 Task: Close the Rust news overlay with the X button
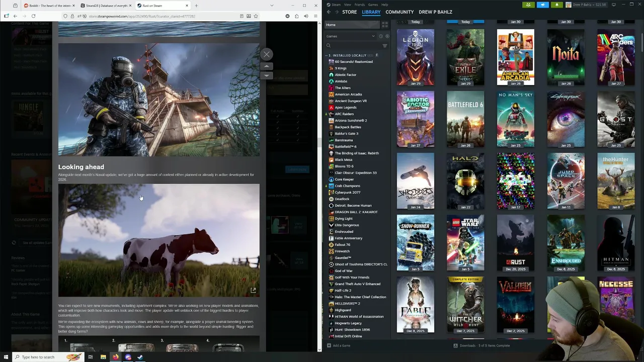(267, 54)
